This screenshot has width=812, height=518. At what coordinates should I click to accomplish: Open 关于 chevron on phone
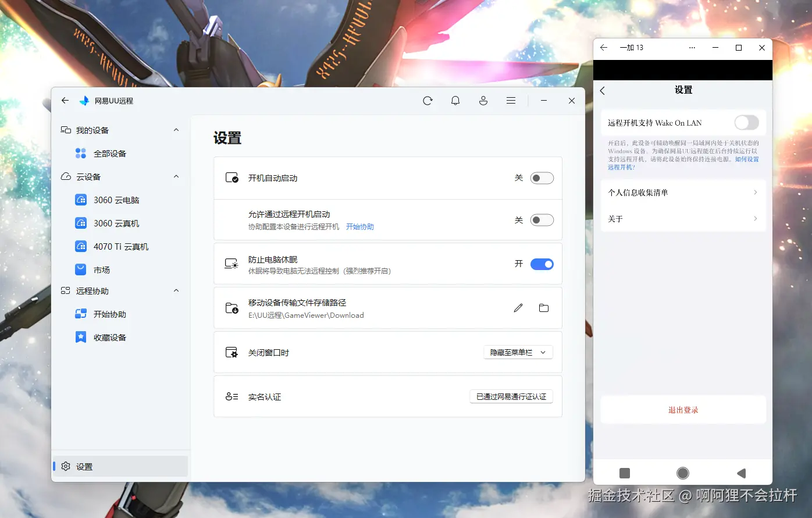pyautogui.click(x=755, y=218)
